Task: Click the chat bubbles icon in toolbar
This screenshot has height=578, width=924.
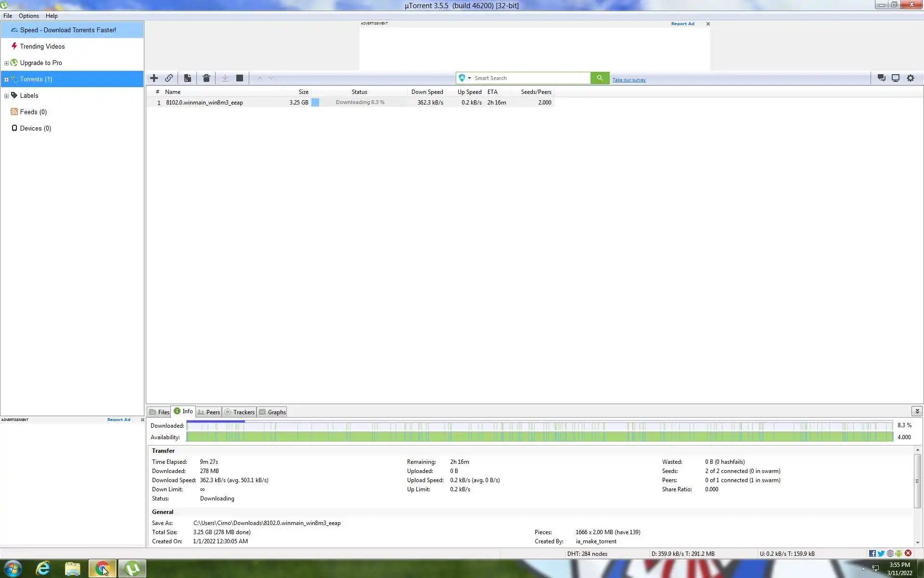Action: (881, 78)
